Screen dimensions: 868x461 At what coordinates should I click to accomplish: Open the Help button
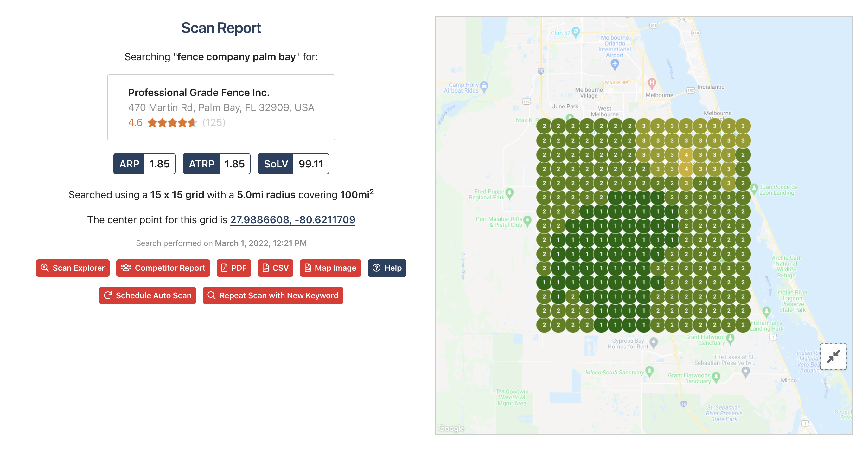[387, 268]
